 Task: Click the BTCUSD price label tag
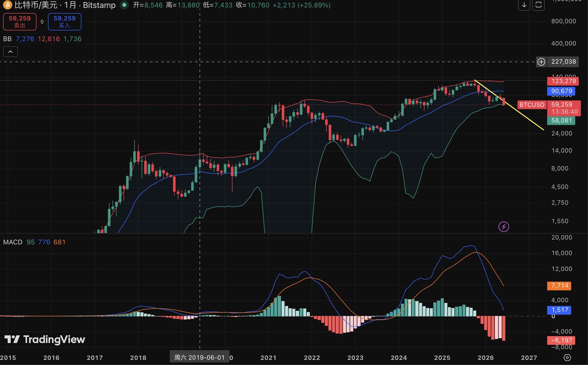[532, 104]
